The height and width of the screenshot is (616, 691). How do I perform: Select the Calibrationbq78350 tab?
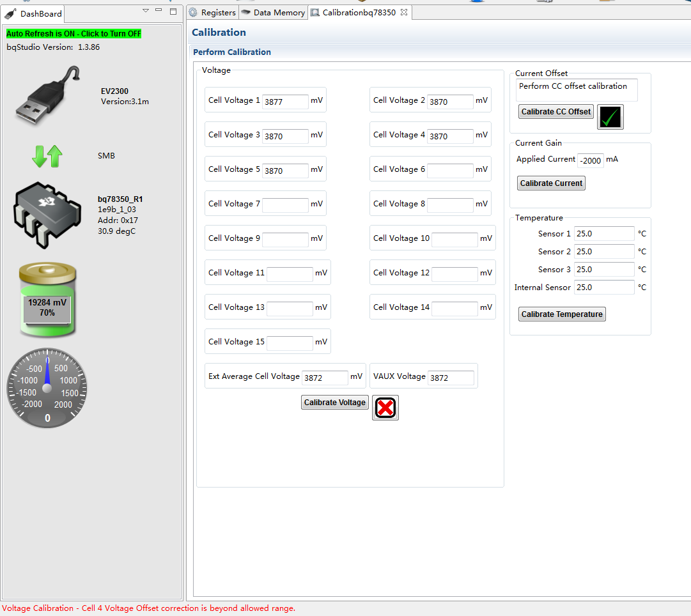[x=359, y=12]
